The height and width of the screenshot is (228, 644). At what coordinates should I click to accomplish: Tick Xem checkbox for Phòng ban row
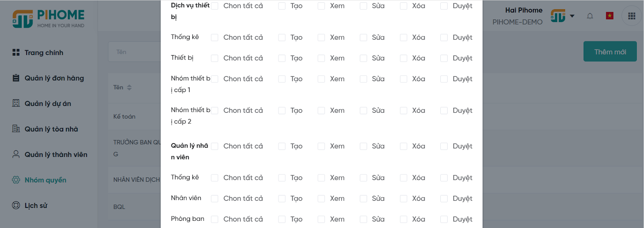[x=321, y=219]
